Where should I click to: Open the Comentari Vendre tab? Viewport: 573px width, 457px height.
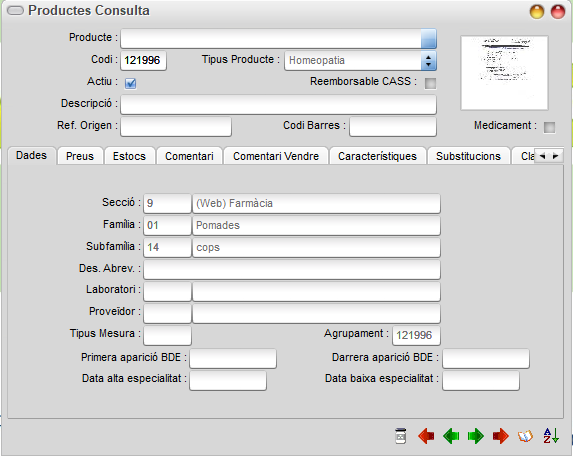click(276, 156)
